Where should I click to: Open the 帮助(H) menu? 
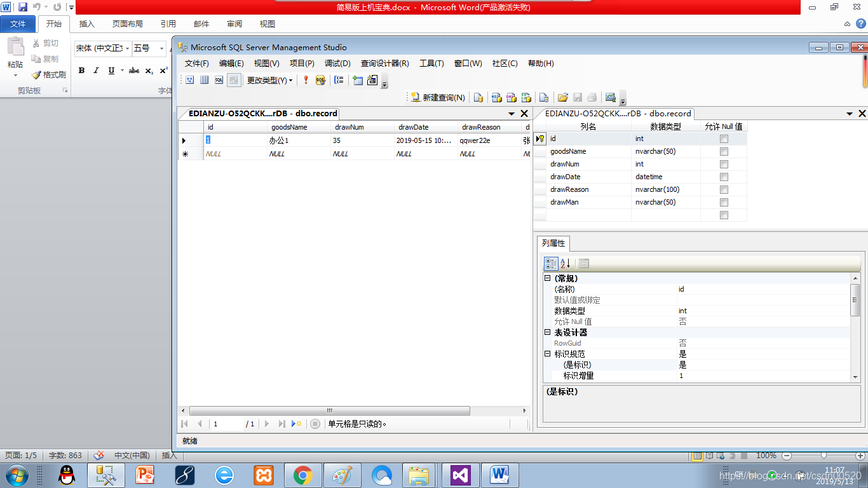pyautogui.click(x=541, y=64)
